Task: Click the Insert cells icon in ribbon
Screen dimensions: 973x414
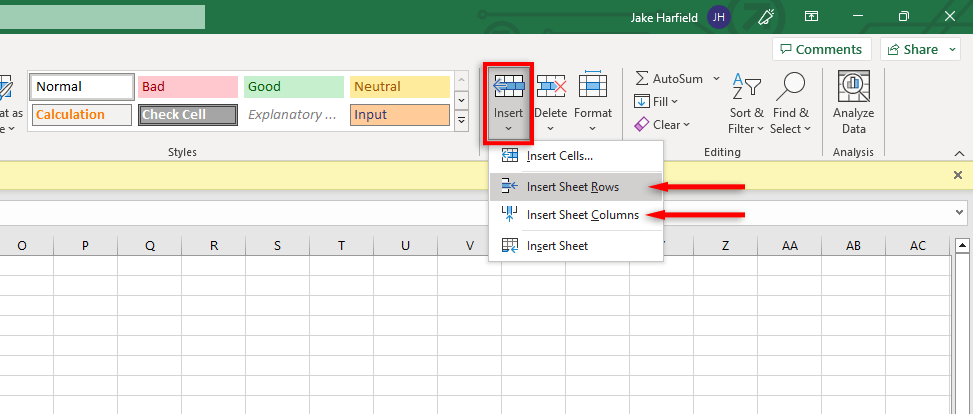Action: (x=508, y=88)
